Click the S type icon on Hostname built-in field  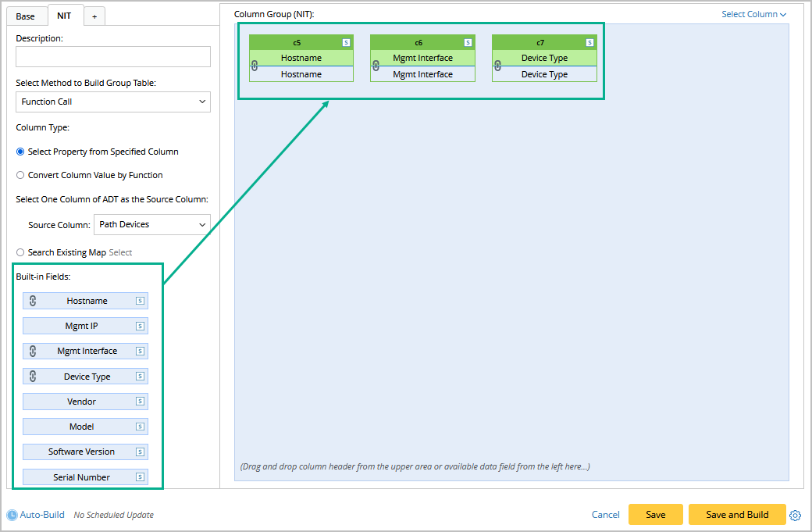pos(140,301)
